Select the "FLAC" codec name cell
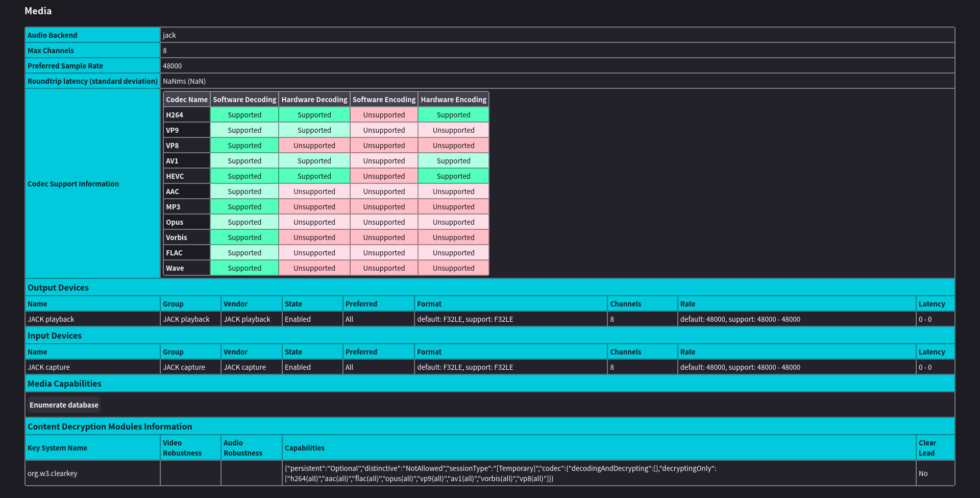Viewport: 980px width, 498px height. [187, 253]
